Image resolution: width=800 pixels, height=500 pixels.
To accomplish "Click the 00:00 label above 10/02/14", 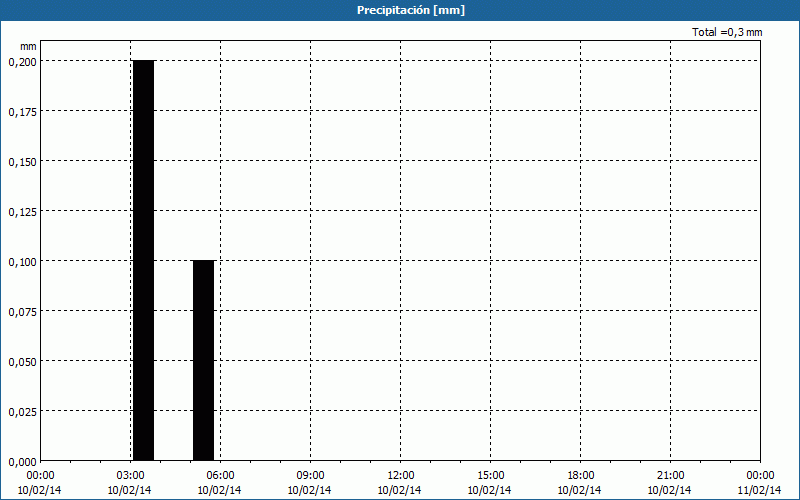I will (40, 476).
